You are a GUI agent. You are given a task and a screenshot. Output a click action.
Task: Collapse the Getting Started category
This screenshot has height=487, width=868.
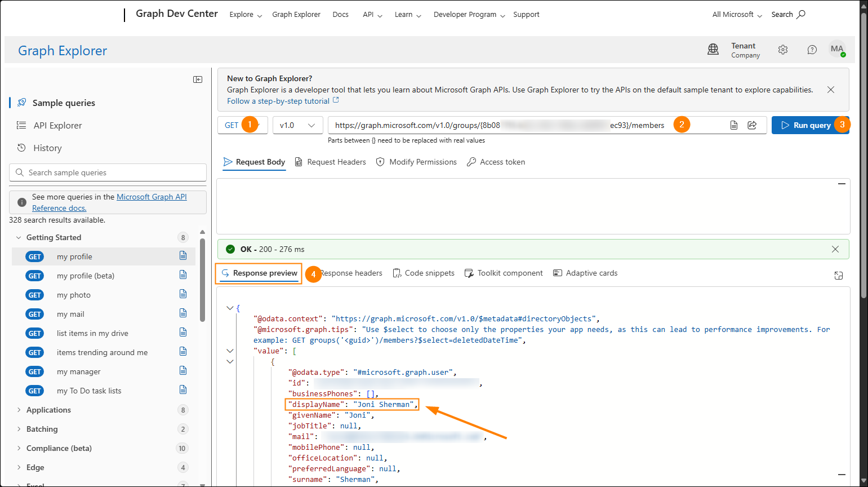click(x=19, y=237)
